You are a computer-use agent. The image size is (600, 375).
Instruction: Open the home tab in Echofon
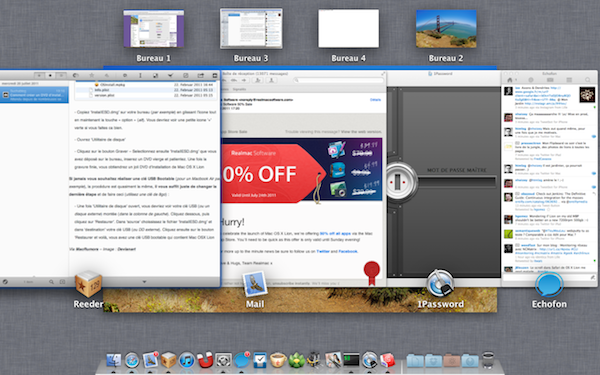[510, 80]
